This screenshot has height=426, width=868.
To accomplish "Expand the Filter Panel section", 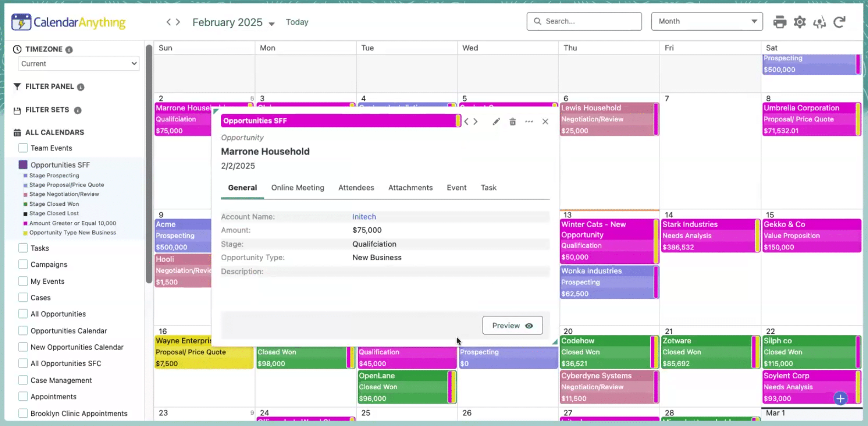I will 49,86.
